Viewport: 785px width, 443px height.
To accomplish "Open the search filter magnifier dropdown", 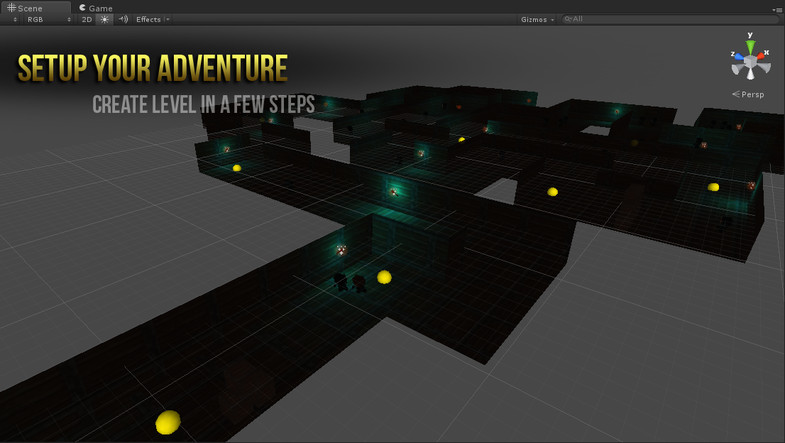I will [x=568, y=19].
